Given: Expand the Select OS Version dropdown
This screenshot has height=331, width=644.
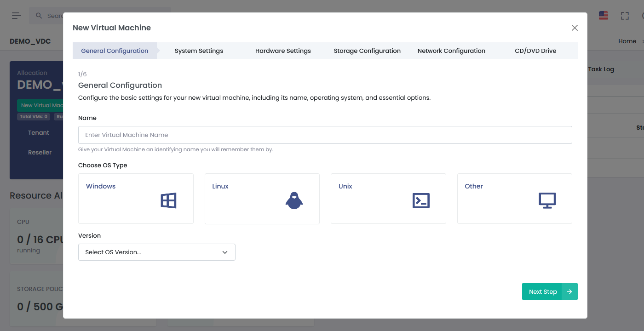Looking at the screenshot, I should click(x=156, y=252).
